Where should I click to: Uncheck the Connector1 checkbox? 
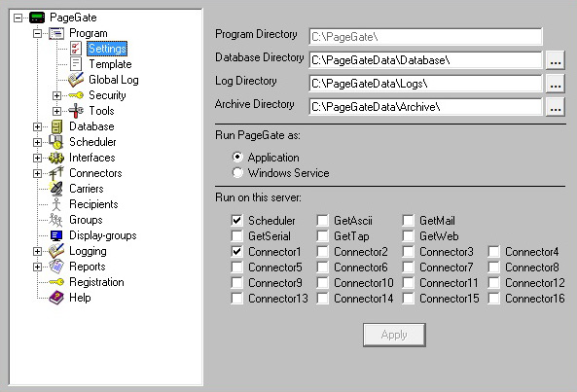(x=237, y=252)
